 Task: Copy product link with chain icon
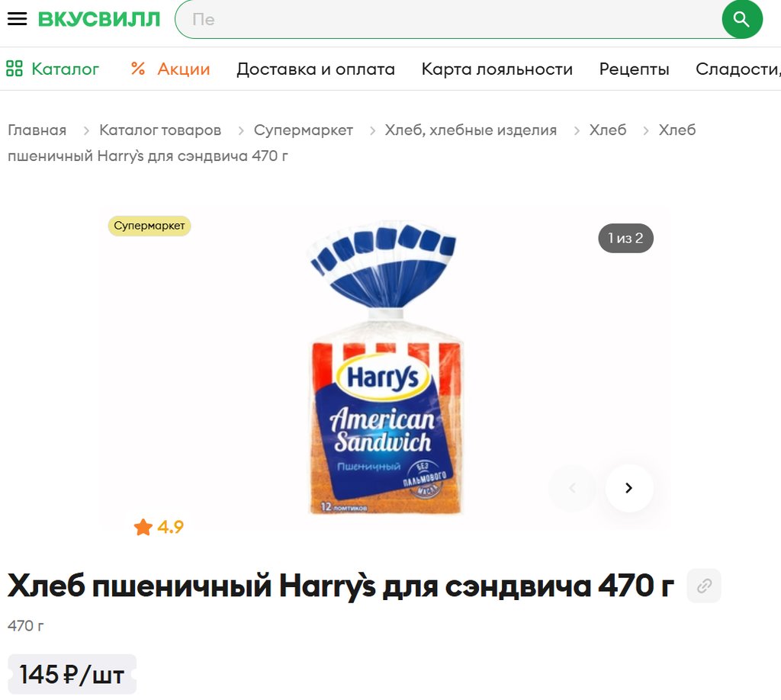tap(704, 586)
